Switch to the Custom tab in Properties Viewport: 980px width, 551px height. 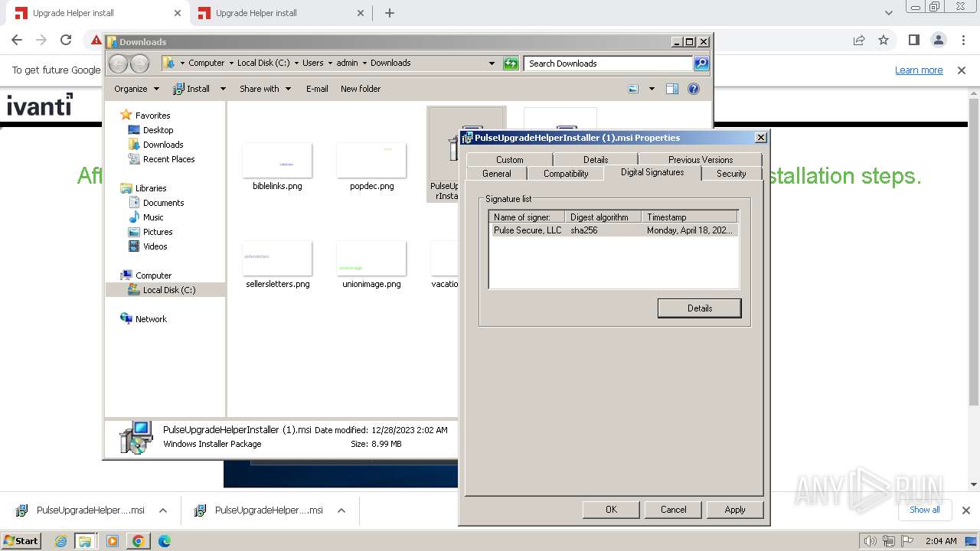pos(509,160)
